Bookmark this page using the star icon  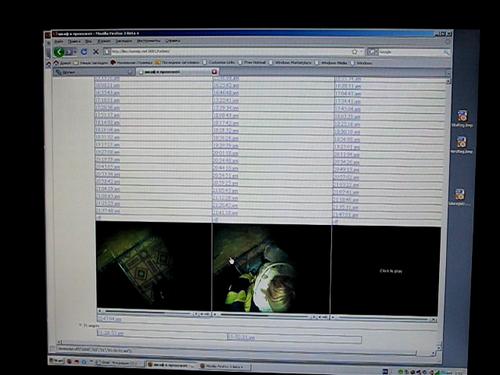pos(354,52)
